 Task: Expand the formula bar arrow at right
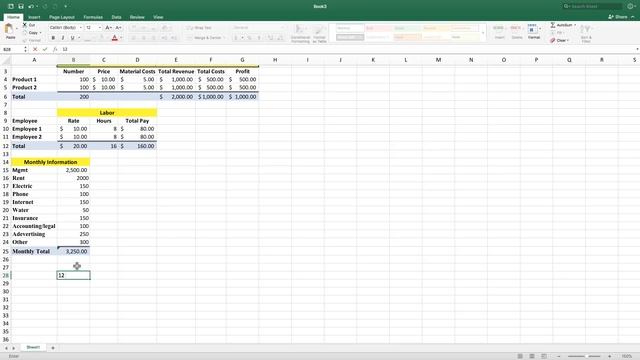tap(637, 49)
